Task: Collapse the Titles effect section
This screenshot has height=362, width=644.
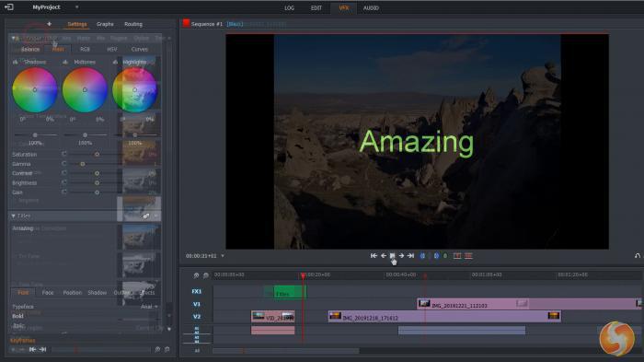Action: 13,216
